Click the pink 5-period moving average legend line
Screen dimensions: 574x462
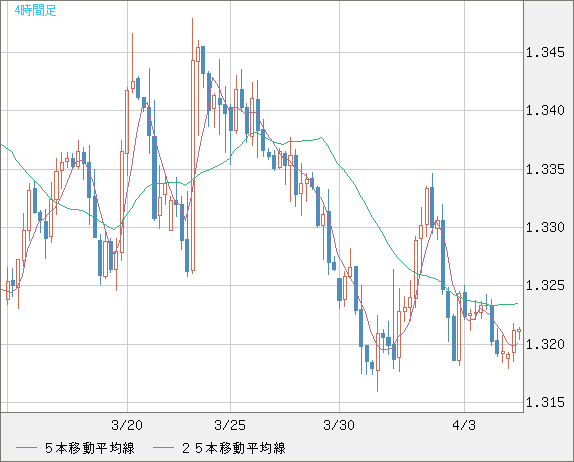click(x=26, y=448)
